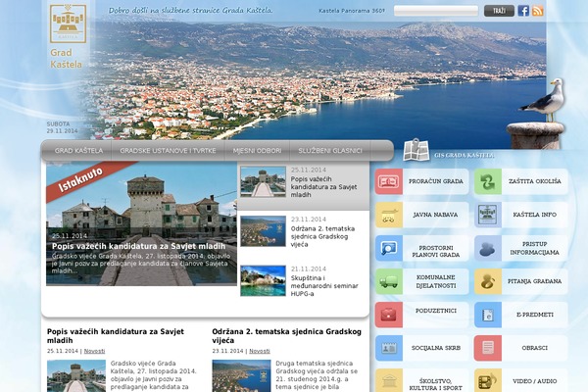Open the Video / Audio link

click(x=535, y=381)
